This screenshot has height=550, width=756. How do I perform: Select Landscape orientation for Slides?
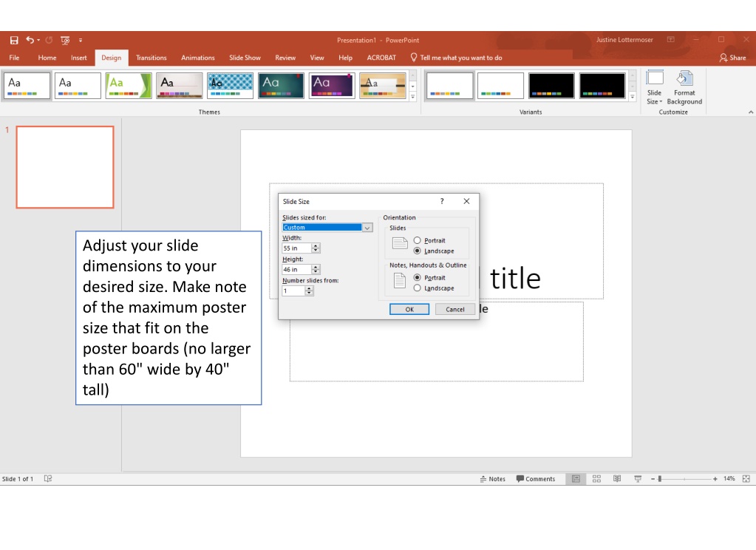click(x=417, y=251)
